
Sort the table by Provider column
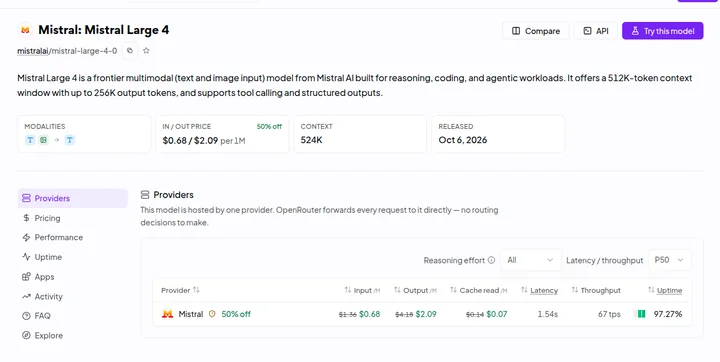[x=180, y=290]
